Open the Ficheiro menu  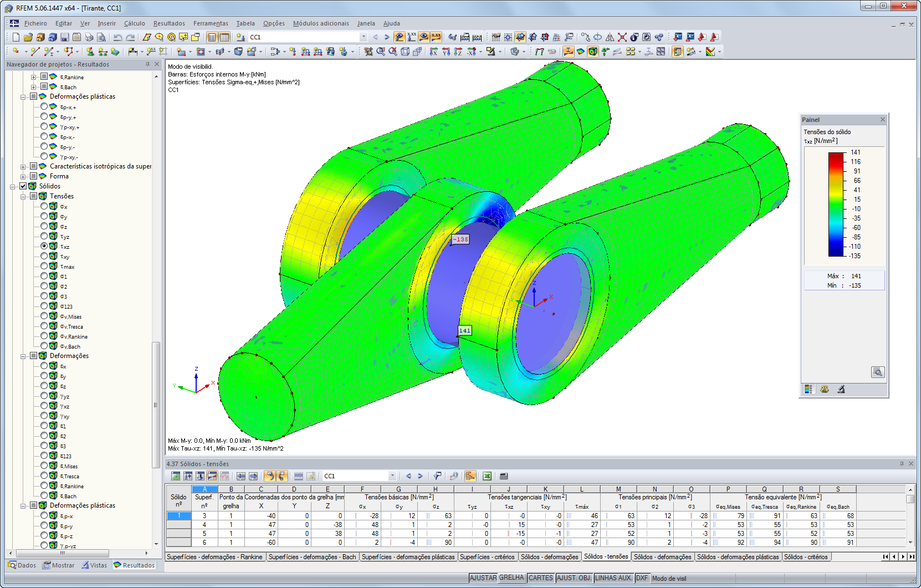(x=35, y=23)
